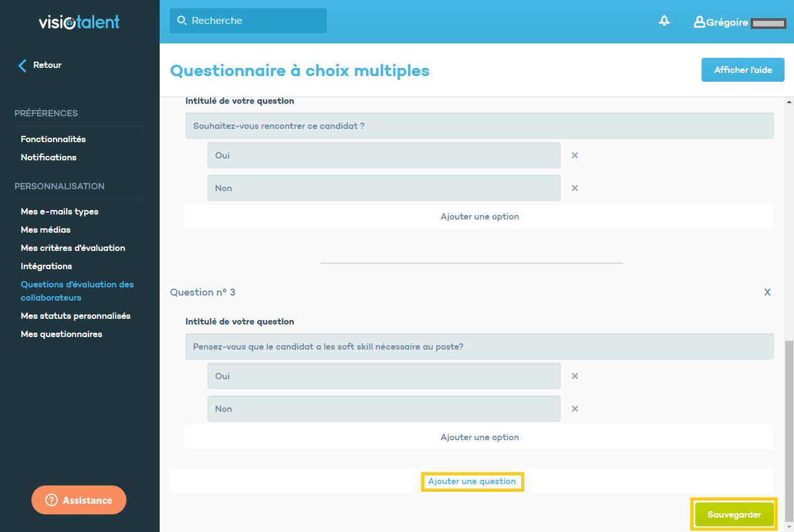This screenshot has width=794, height=532.
Task: Click the Ajouter une question link
Action: tap(472, 482)
